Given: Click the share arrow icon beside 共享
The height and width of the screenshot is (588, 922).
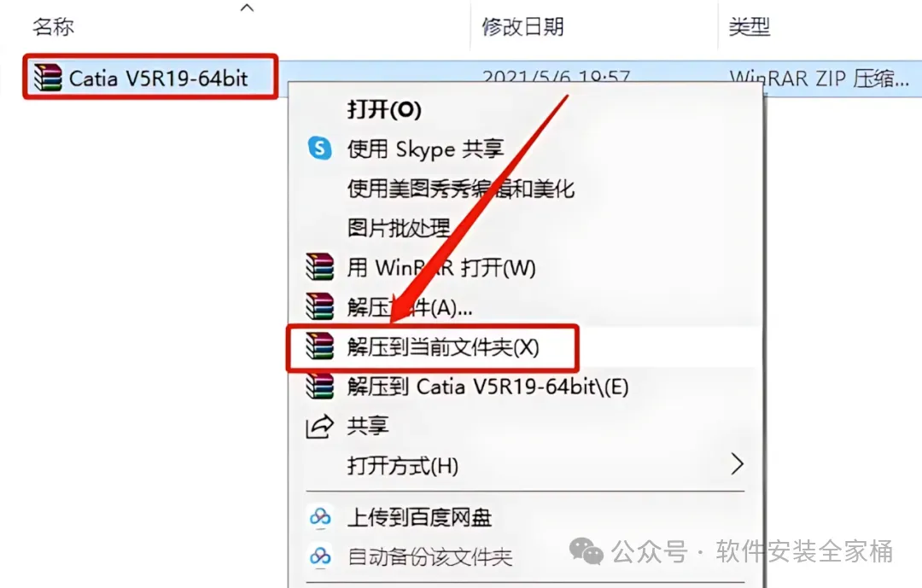Looking at the screenshot, I should point(320,427).
